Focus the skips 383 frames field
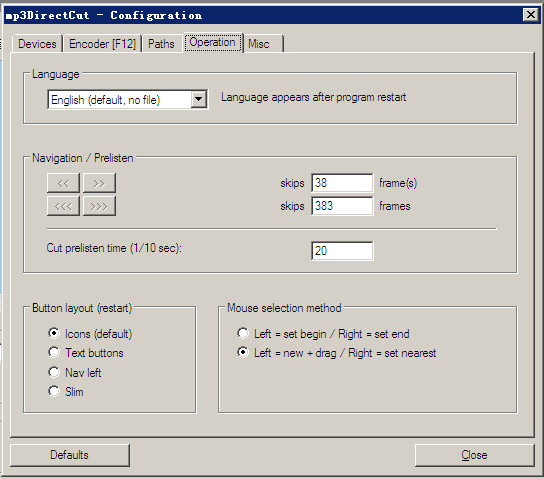Viewport: 544px width, 479px height. pos(342,206)
